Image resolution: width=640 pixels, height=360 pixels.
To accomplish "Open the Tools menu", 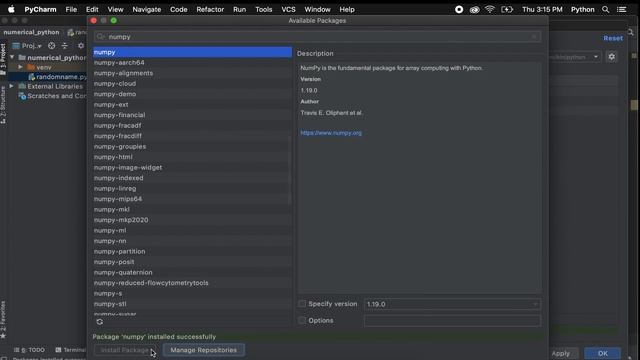I will pos(264,9).
